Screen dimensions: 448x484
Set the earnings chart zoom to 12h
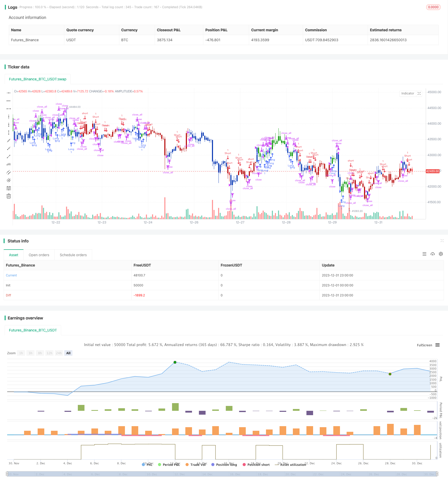pyautogui.click(x=49, y=353)
